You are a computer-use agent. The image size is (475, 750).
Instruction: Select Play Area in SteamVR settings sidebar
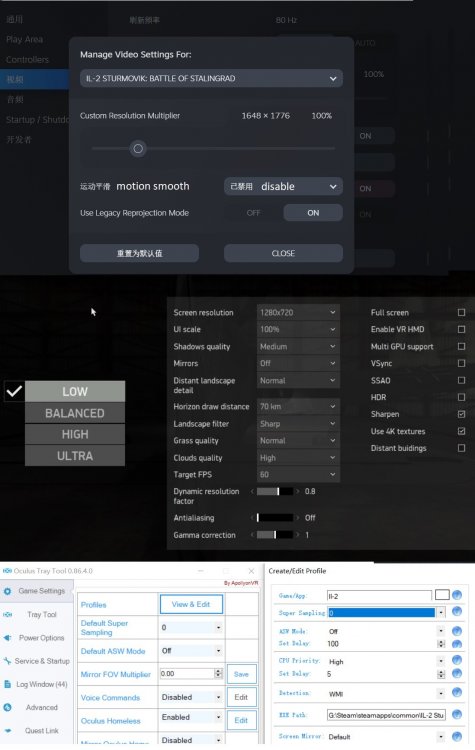24,39
